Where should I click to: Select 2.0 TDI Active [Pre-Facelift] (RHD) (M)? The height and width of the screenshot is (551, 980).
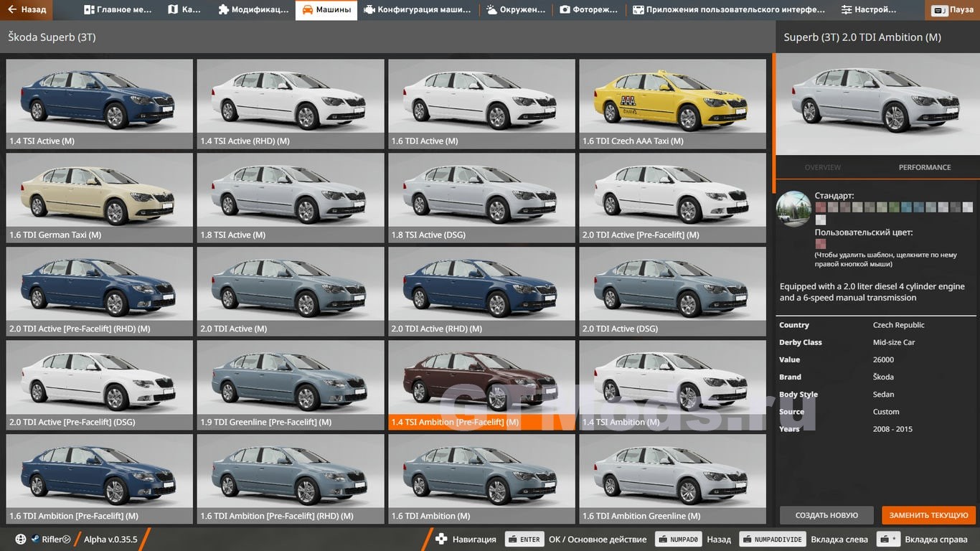(100, 291)
